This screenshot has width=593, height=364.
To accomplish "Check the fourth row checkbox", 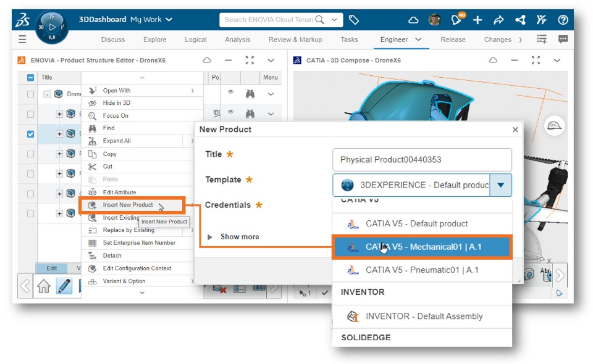I will pos(31,154).
